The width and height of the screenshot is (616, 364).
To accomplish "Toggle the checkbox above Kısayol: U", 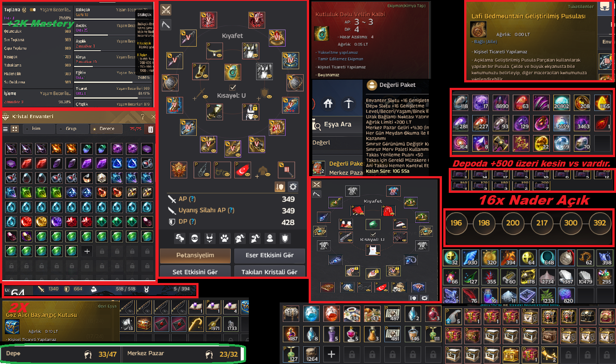I will click(x=233, y=87).
